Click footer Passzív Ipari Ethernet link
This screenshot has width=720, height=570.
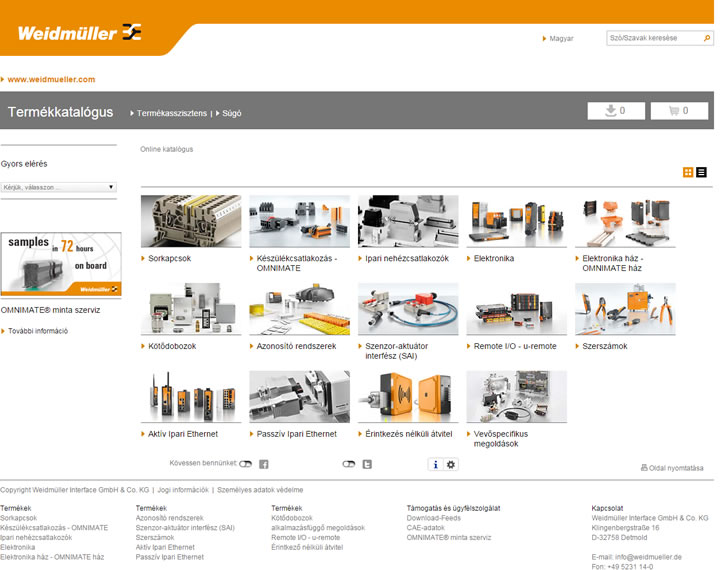pos(169,557)
